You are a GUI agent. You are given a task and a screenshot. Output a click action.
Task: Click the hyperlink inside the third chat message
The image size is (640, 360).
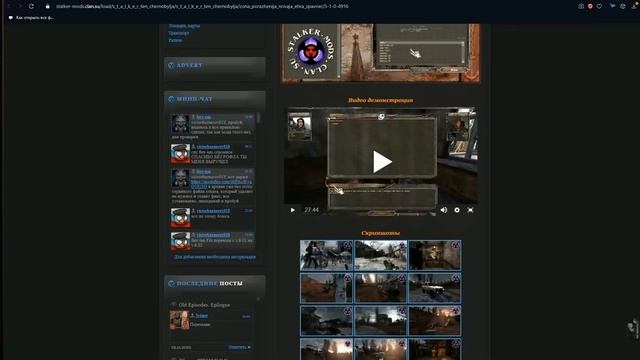[x=221, y=184]
